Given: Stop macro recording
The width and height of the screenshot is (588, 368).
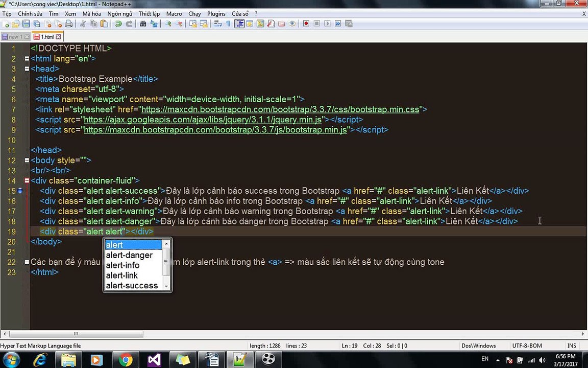Looking at the screenshot, I should pos(317,24).
